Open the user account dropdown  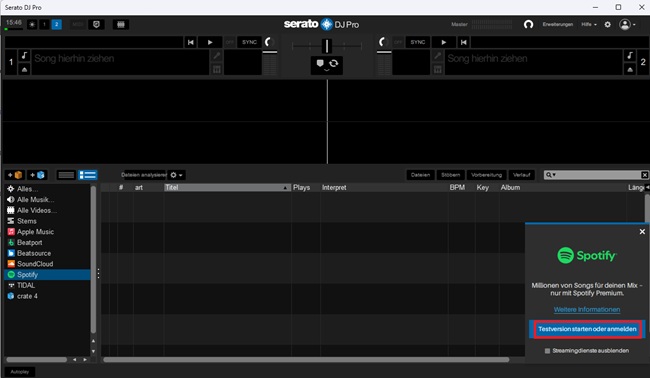[627, 24]
